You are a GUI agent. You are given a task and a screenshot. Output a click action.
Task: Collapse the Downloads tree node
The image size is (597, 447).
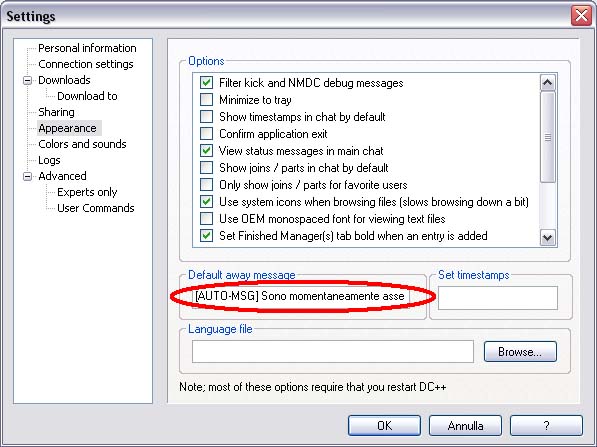27,80
